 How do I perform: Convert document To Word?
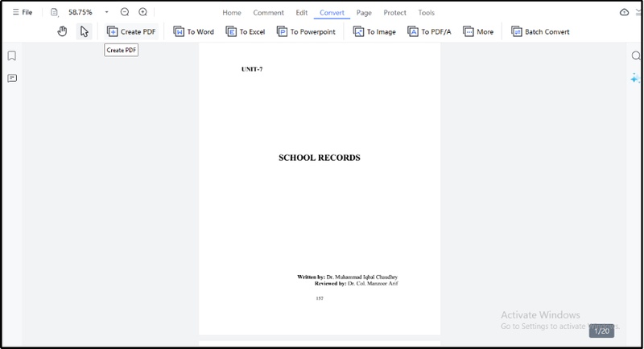pos(193,31)
